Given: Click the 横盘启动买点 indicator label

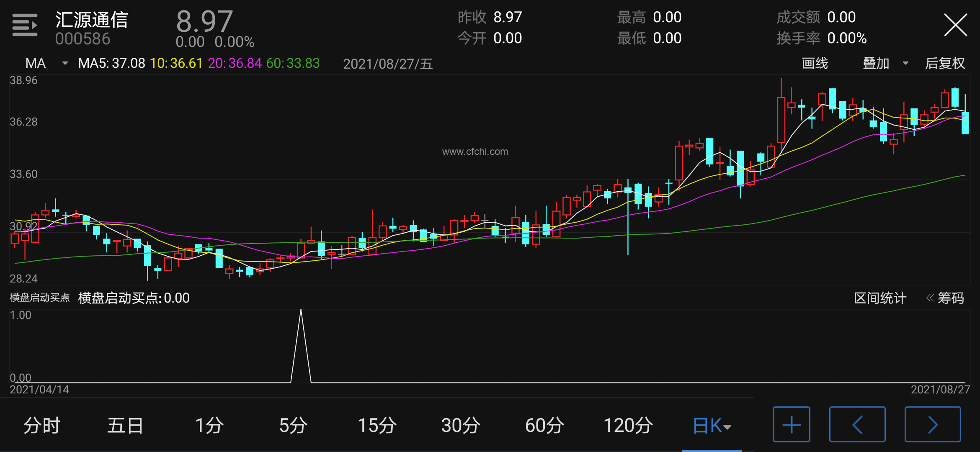Looking at the screenshot, I should [x=40, y=298].
